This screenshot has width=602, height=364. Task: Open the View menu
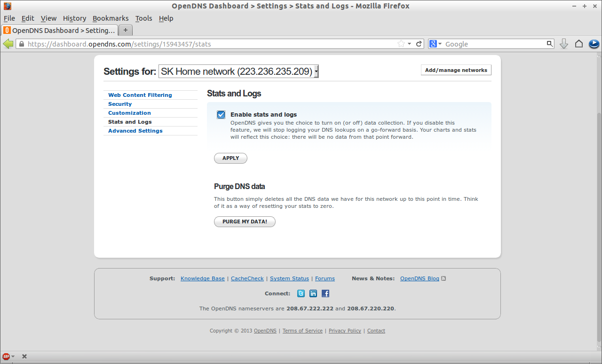pyautogui.click(x=48, y=18)
